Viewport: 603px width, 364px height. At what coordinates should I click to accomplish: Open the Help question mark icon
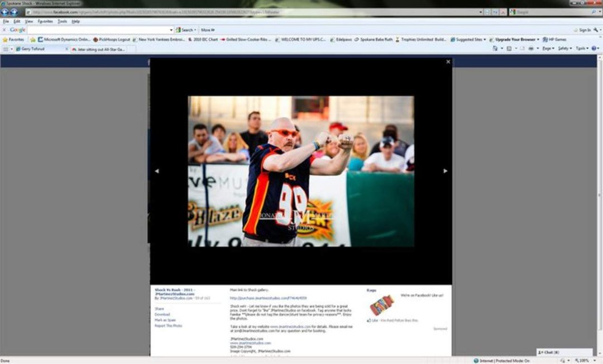coord(594,49)
